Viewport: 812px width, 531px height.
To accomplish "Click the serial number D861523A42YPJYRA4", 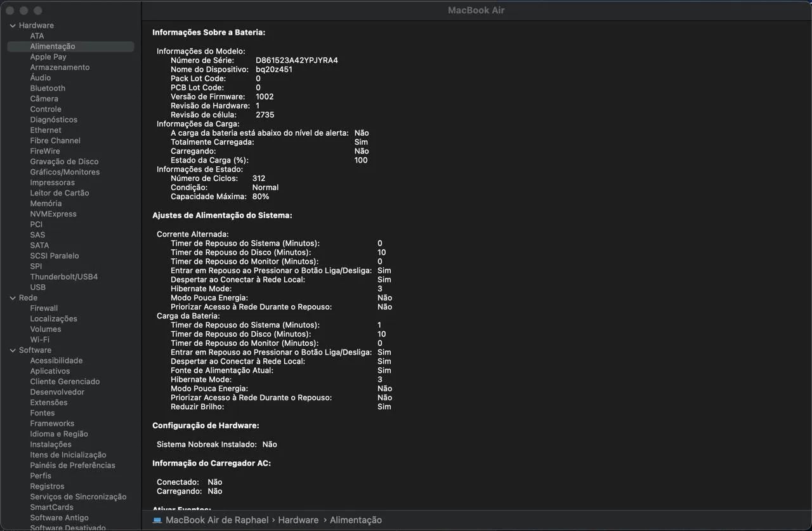I will (x=297, y=60).
